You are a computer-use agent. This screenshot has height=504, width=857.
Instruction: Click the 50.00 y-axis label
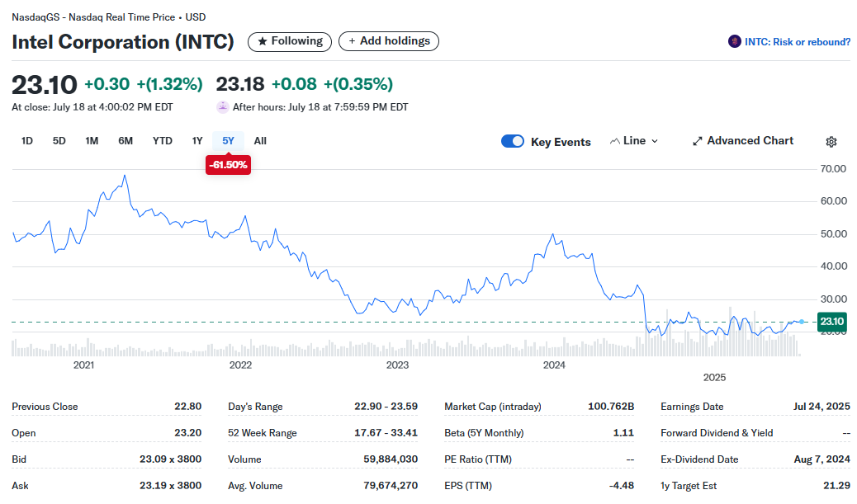click(834, 233)
